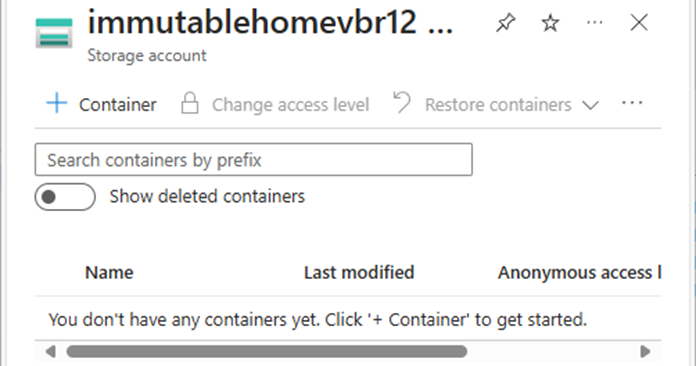Close the storage account blade
This screenshot has width=696, height=366.
point(639,22)
